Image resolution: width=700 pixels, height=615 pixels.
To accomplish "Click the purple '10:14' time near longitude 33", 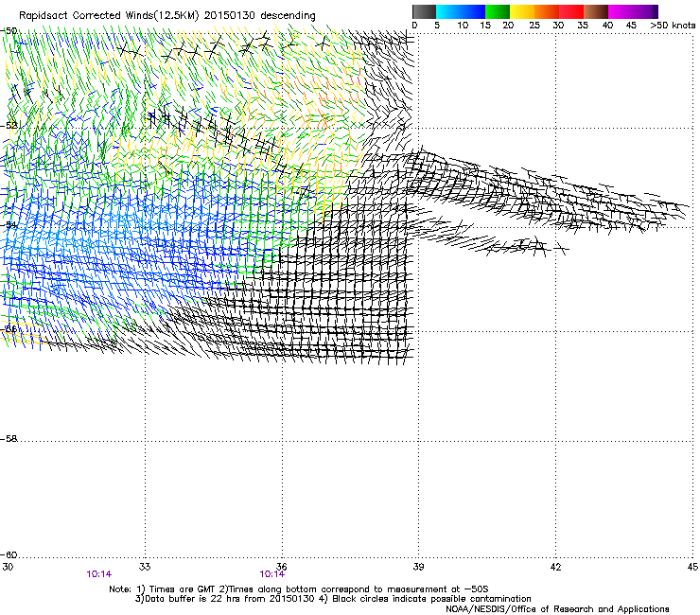I will (x=99, y=574).
